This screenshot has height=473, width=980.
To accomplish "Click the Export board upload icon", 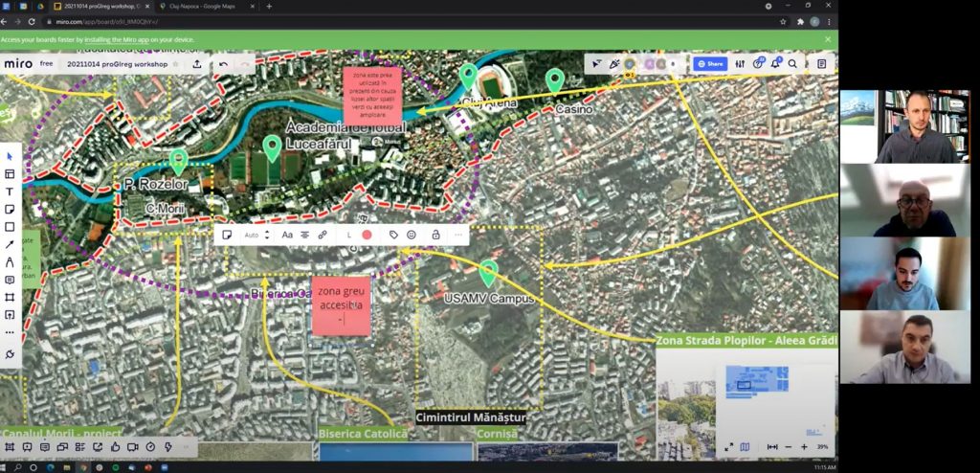I will pos(197,64).
